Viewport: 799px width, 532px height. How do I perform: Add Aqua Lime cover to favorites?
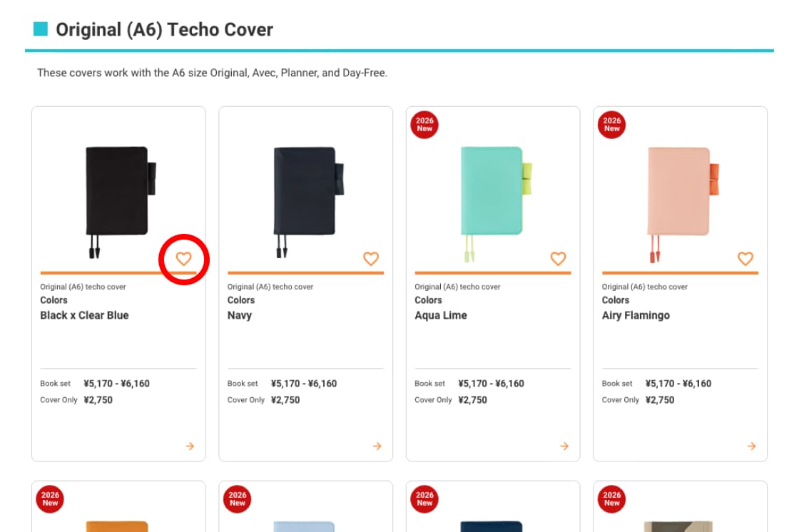[x=558, y=259]
